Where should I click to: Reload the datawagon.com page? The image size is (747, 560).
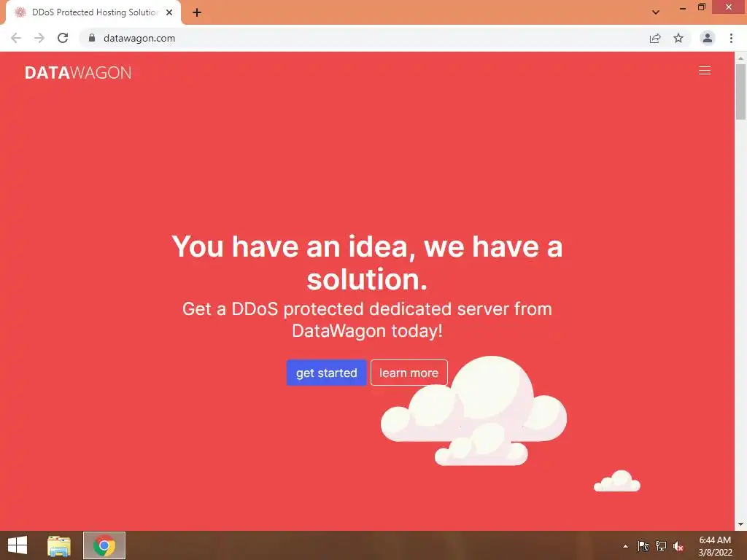click(63, 38)
